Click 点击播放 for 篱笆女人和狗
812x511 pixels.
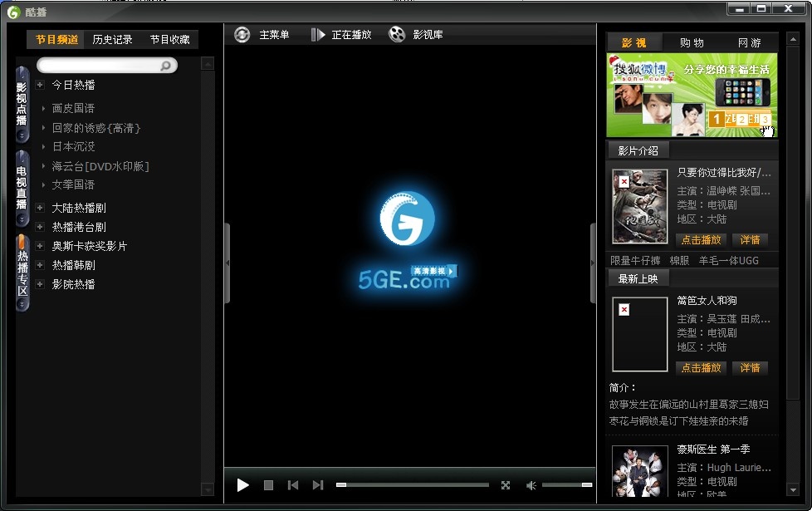pos(702,367)
